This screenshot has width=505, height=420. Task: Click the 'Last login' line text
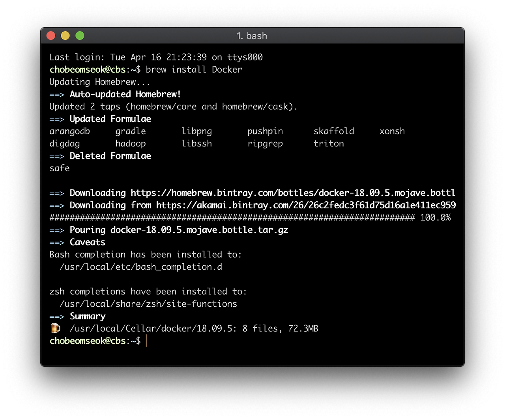pos(156,57)
